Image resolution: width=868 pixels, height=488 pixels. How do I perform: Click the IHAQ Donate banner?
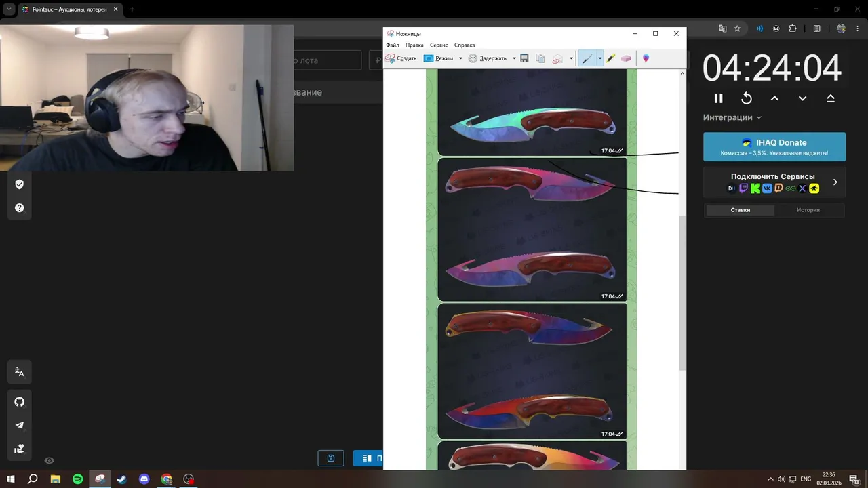[x=774, y=146]
